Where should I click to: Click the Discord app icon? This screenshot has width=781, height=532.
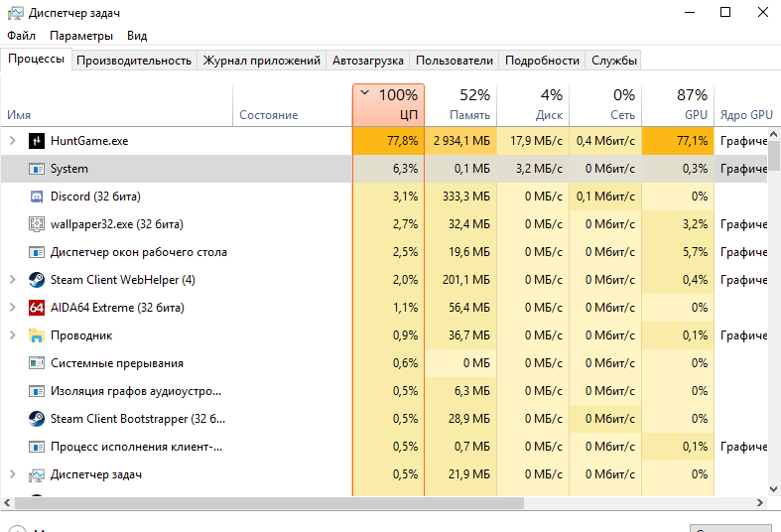click(x=37, y=197)
